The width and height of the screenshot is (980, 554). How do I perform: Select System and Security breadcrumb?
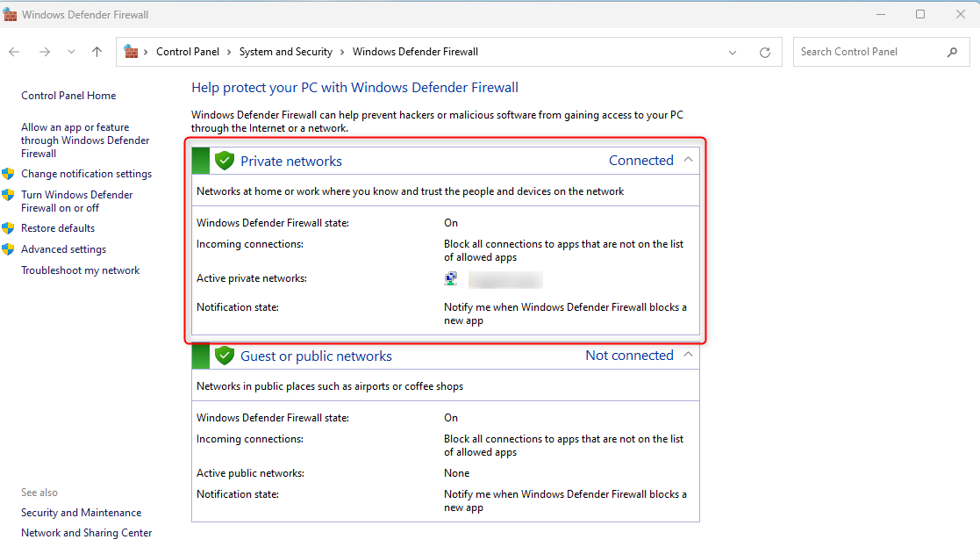pos(286,52)
